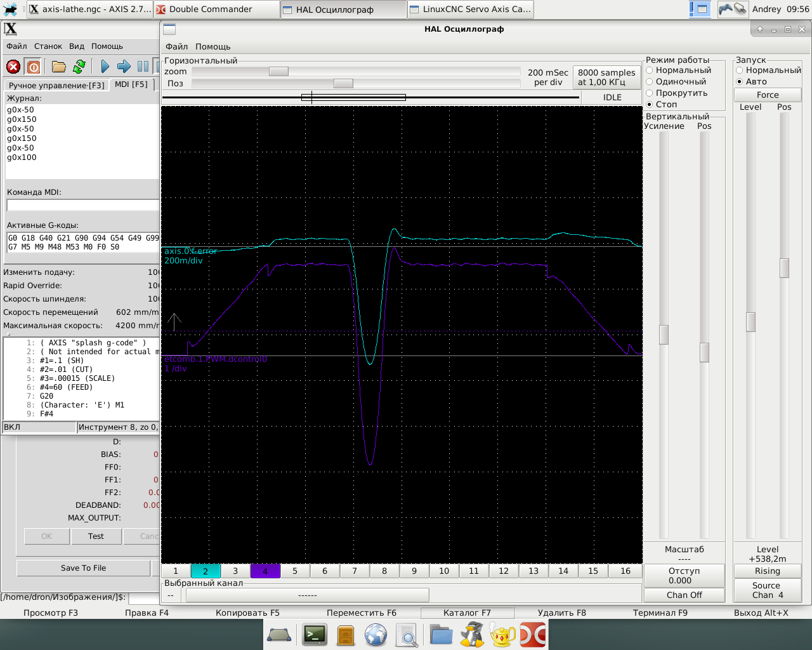Select the Прокрутить run mode
Image resolution: width=812 pixels, height=650 pixels.
pyautogui.click(x=650, y=93)
